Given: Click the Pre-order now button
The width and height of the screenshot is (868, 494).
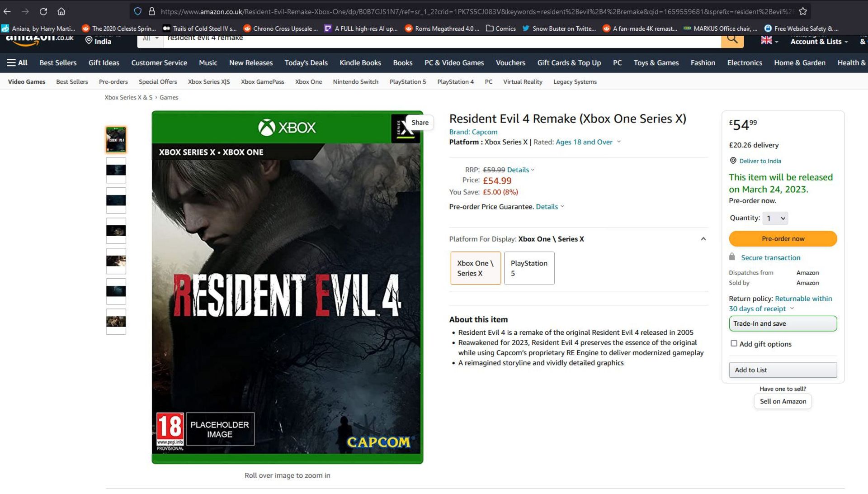Looking at the screenshot, I should coord(783,238).
